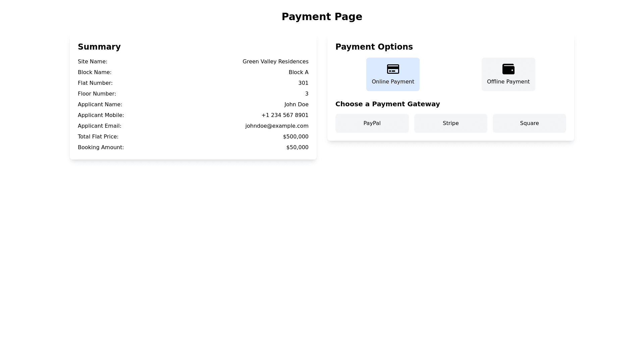The height and width of the screenshot is (362, 644).
Task: Choose Square payment gateway
Action: (529, 123)
